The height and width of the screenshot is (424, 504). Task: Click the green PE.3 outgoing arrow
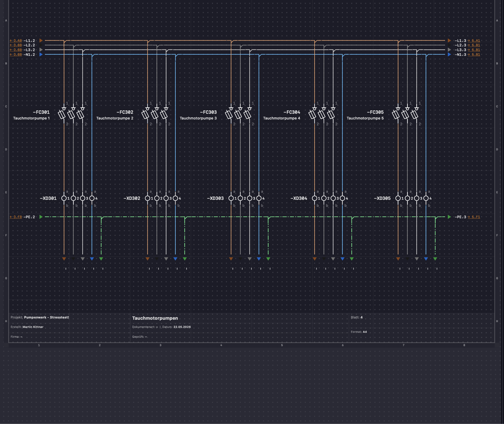point(449,217)
